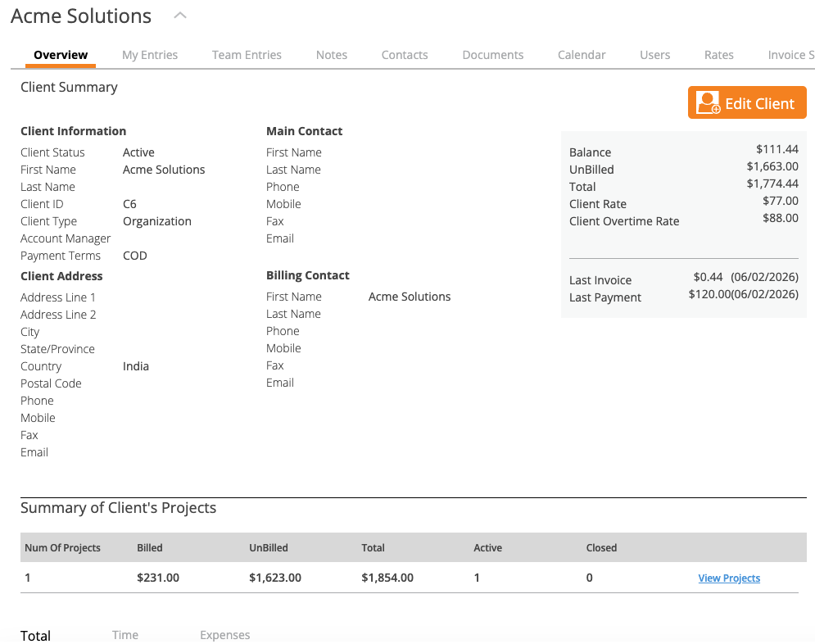Collapse the Acme Solutions header chevron
815x644 pixels.
click(x=180, y=16)
